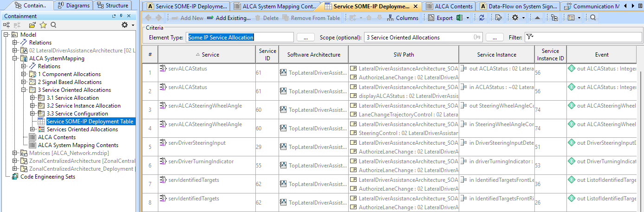644x212 pixels.
Task: Expand the Matrices ALCA_Network tree node
Action: [x=15, y=153]
